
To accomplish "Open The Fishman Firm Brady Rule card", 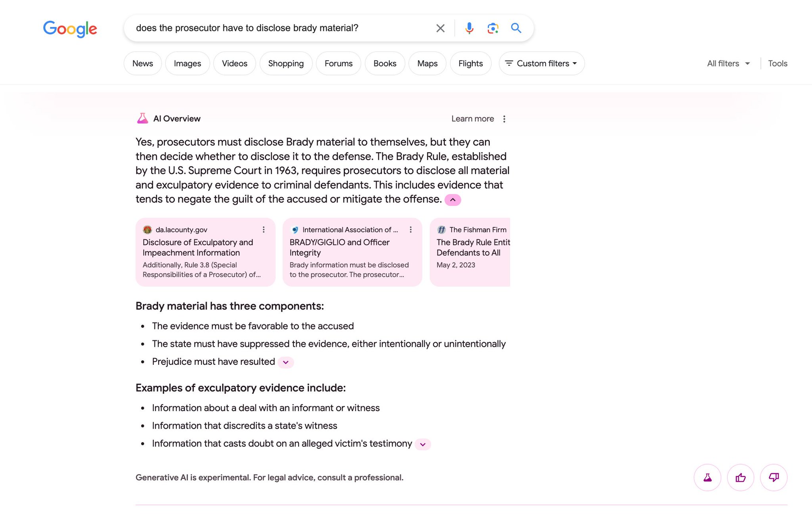I will 470,252.
